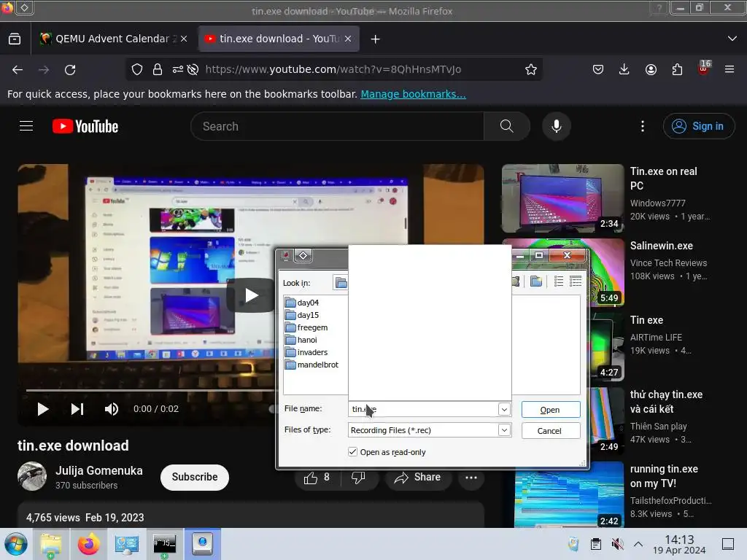
Task: Select the day04 folder
Action: click(302, 303)
